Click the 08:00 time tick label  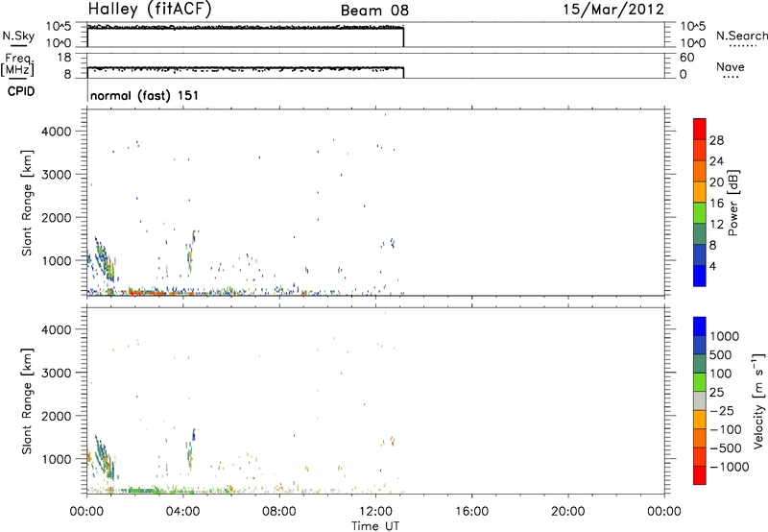click(279, 512)
